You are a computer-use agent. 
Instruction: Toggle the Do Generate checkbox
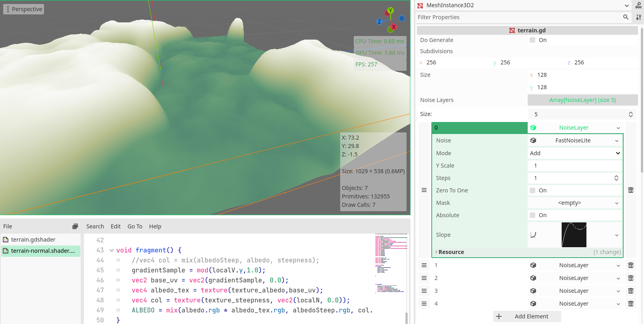point(532,40)
